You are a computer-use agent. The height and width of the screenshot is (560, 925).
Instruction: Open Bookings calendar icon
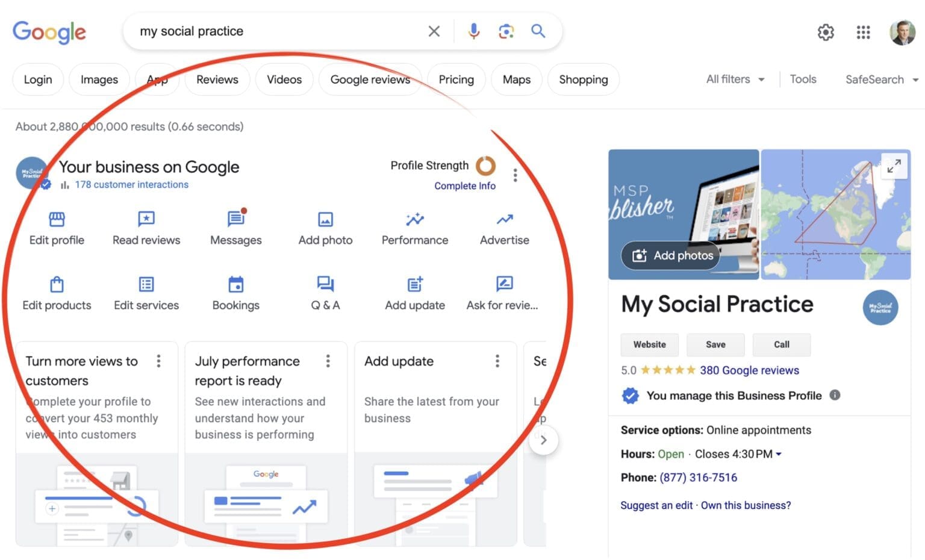click(x=235, y=284)
